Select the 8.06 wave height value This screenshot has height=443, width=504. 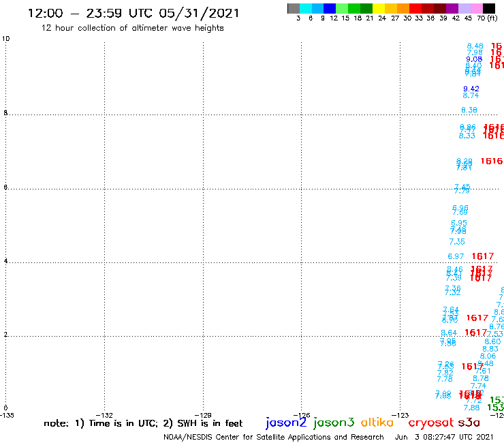click(x=488, y=356)
